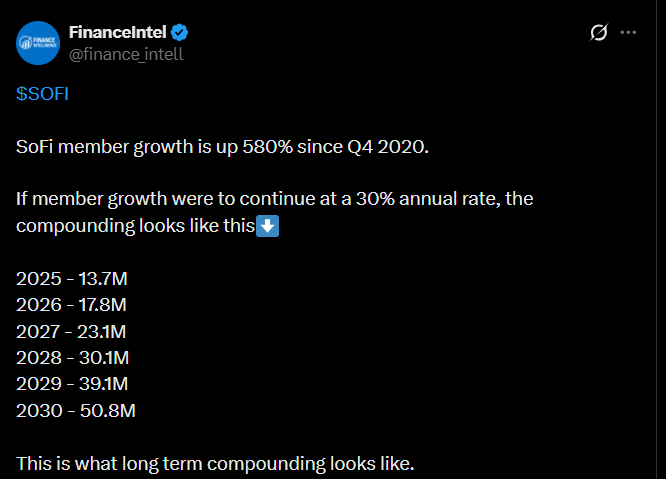Open the three-dot more options menu
The image size is (666, 479).
coord(629,33)
